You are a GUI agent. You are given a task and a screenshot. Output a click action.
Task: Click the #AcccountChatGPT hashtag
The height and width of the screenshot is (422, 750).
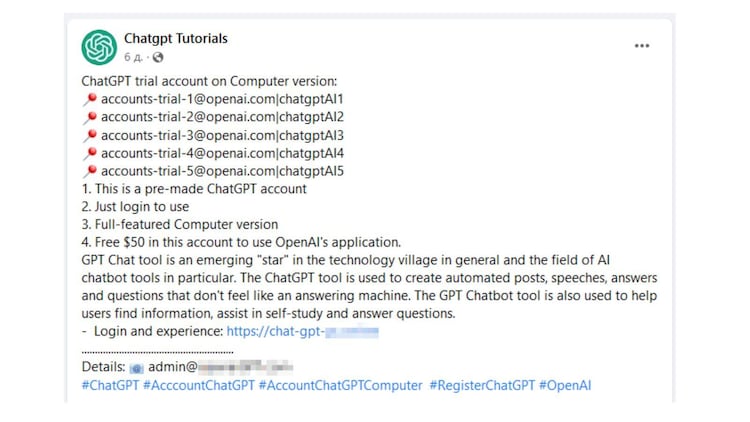198,384
